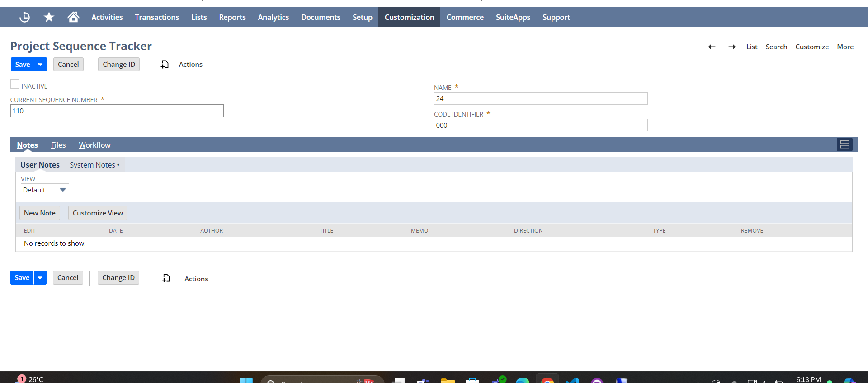The width and height of the screenshot is (868, 383).
Task: Click the bottom Actions menu icon
Action: [x=166, y=278]
